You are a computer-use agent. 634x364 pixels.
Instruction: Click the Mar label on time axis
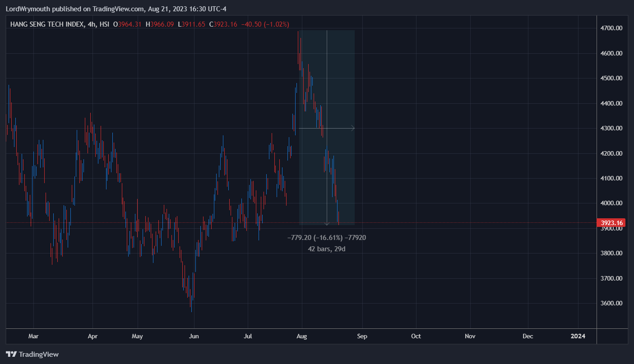pyautogui.click(x=33, y=336)
